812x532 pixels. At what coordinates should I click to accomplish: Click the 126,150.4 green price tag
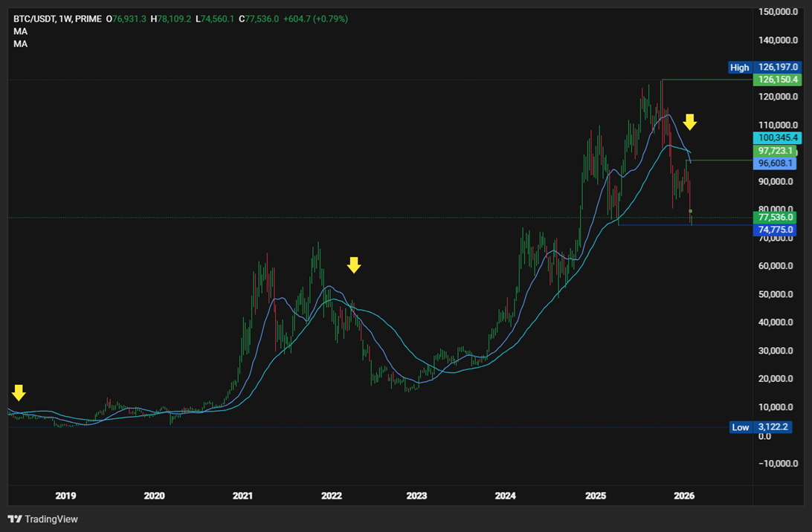pyautogui.click(x=777, y=80)
